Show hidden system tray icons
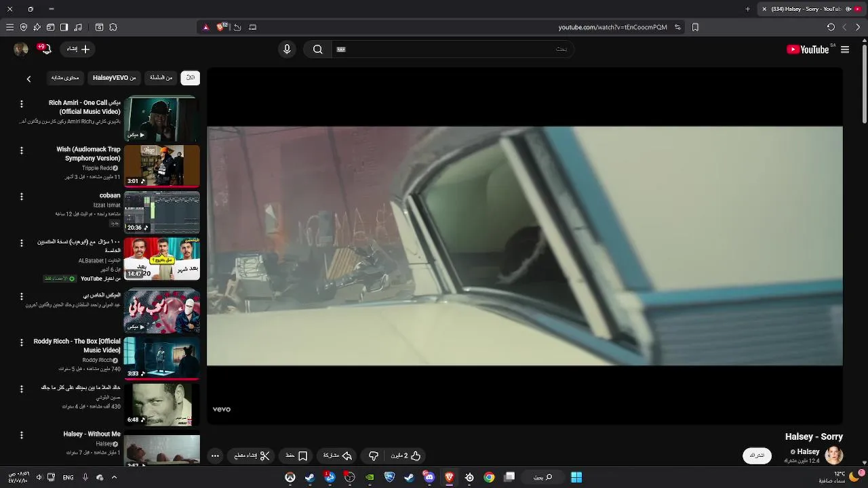 coord(114,477)
